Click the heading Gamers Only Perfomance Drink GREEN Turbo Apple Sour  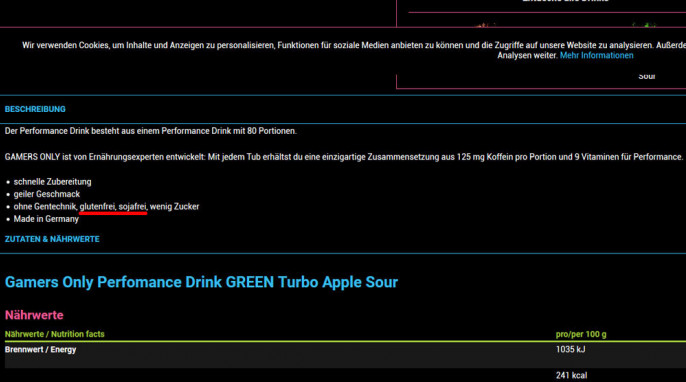click(201, 282)
